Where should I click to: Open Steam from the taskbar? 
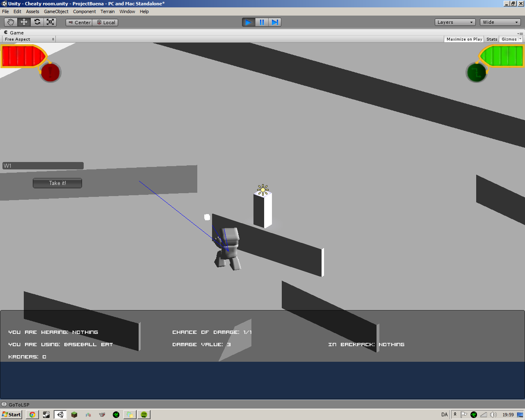pos(46,415)
